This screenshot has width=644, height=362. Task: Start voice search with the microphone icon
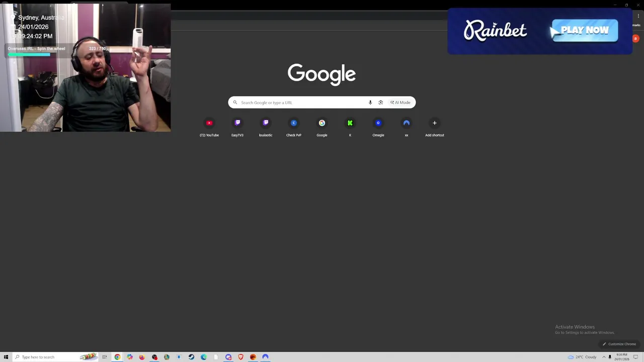click(370, 103)
